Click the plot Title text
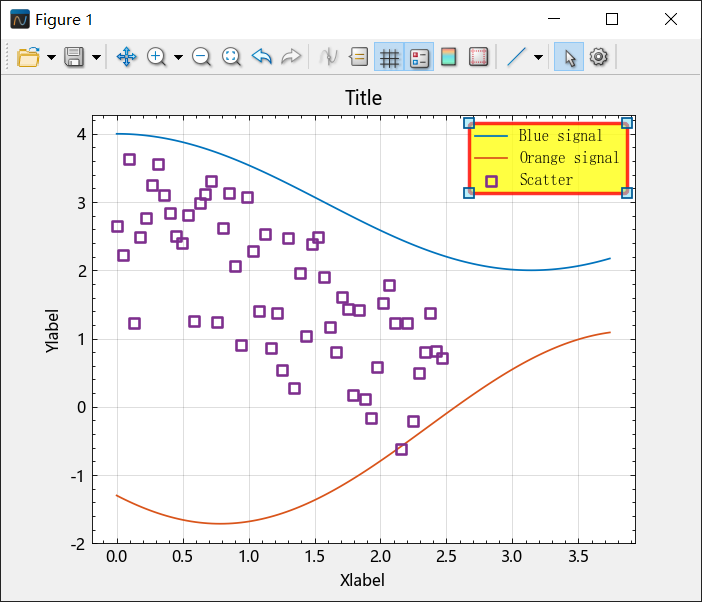Viewport: 702px width, 602px height. [x=363, y=98]
